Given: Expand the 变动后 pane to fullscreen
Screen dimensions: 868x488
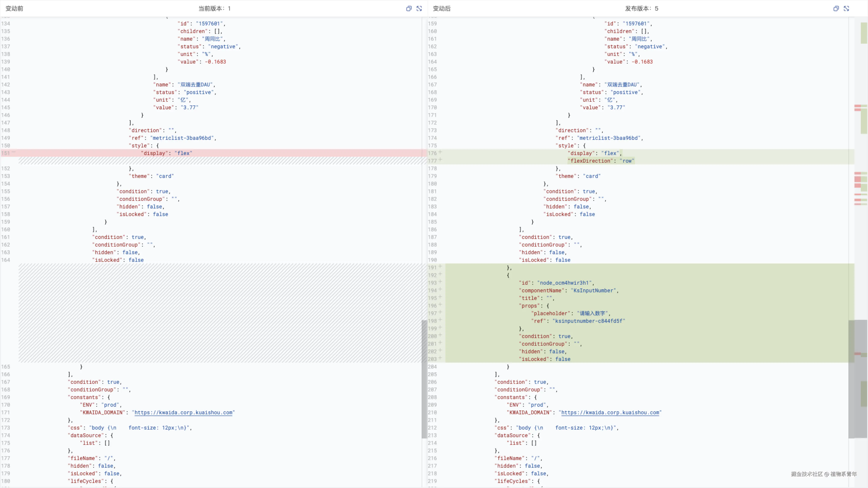Looking at the screenshot, I should pyautogui.click(x=846, y=8).
